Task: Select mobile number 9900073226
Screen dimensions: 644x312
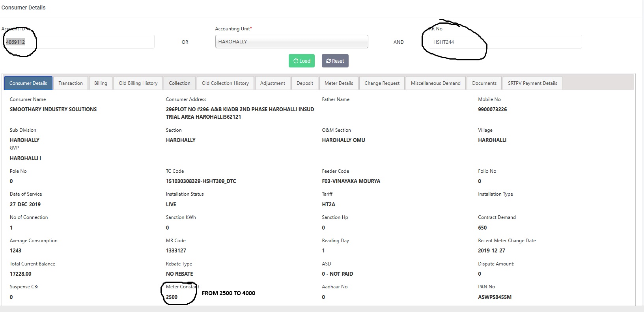Action: tap(493, 109)
